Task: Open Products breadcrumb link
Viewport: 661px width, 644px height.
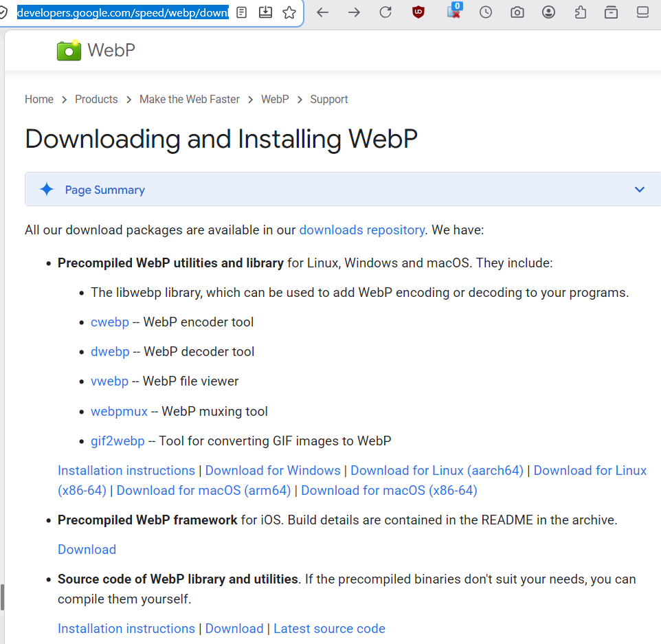Action: [x=96, y=100]
